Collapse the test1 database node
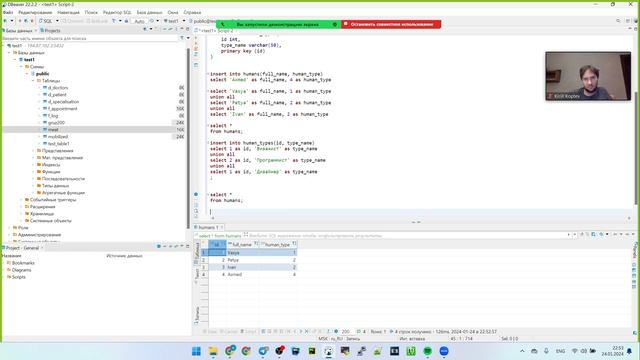The width and height of the screenshot is (640, 360). pyautogui.click(x=16, y=60)
